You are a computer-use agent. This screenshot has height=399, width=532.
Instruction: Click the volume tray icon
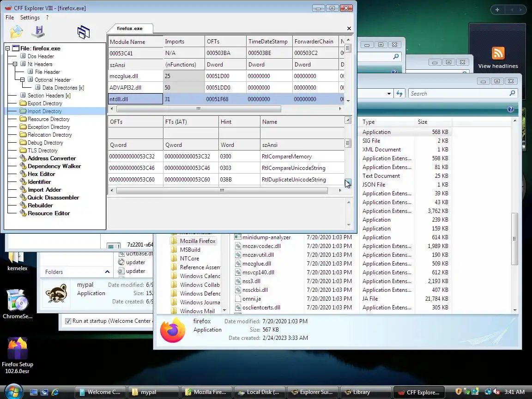click(x=496, y=392)
